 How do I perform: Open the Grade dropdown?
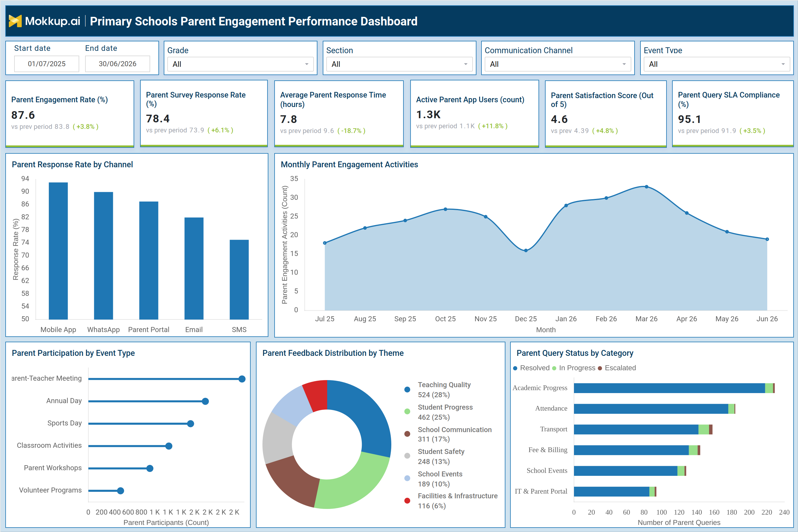point(240,64)
